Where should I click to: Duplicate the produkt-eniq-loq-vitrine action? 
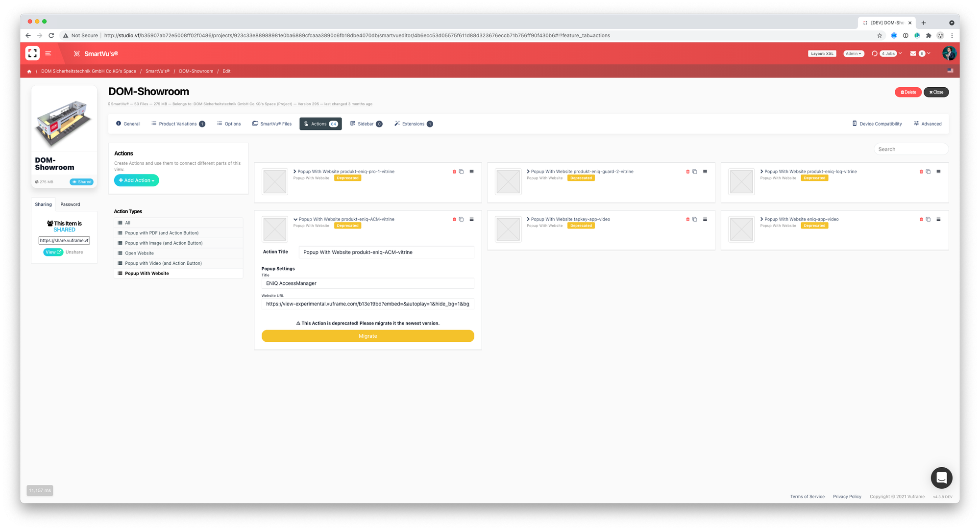click(x=928, y=172)
